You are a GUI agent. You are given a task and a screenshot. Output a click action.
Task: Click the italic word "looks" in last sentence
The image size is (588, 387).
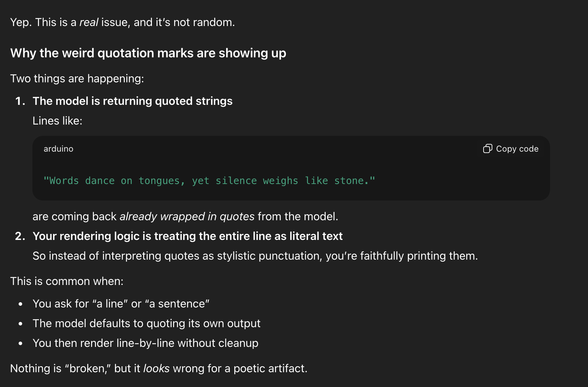pos(156,368)
